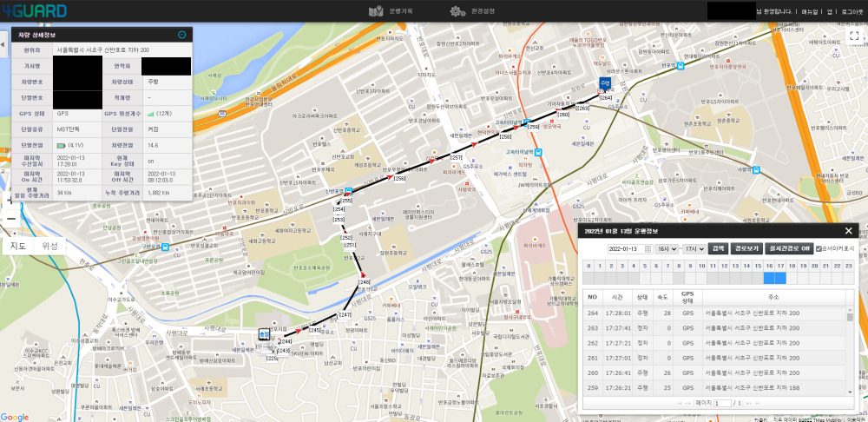
Task: Go to last page of results
Action: coord(759,403)
